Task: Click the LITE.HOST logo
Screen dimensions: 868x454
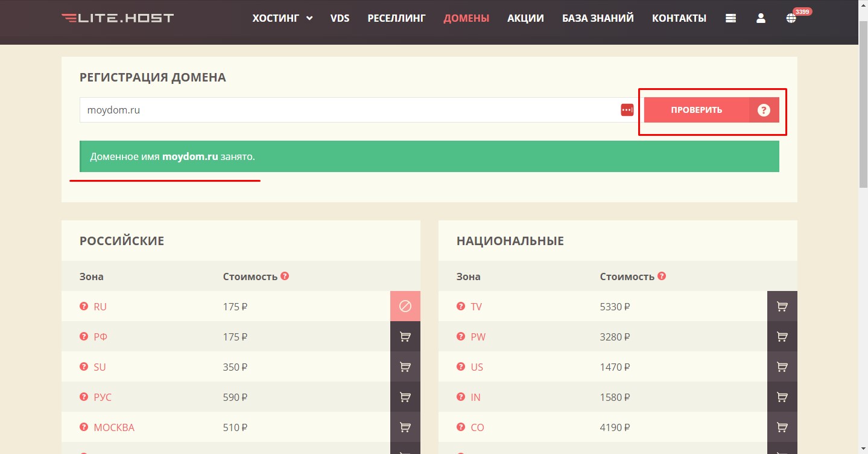Action: click(x=118, y=18)
